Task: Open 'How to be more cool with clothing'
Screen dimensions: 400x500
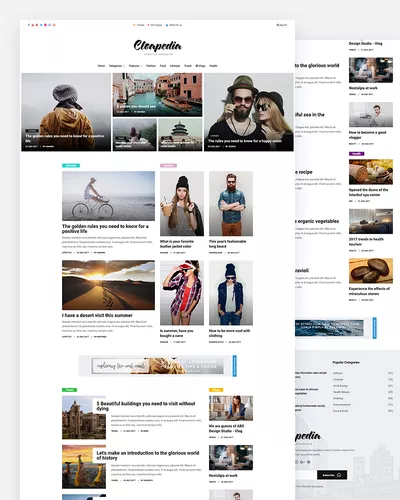Action: (x=229, y=333)
